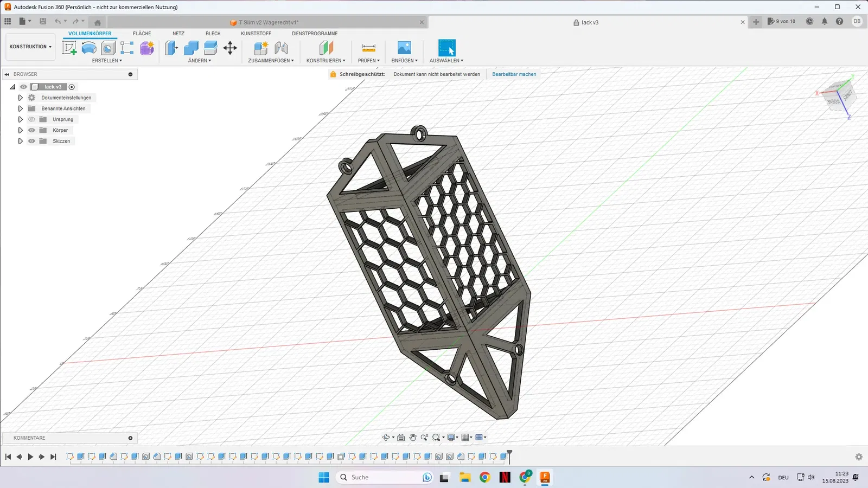Switch to the FLÄCHE tab
The image size is (868, 488).
142,34
